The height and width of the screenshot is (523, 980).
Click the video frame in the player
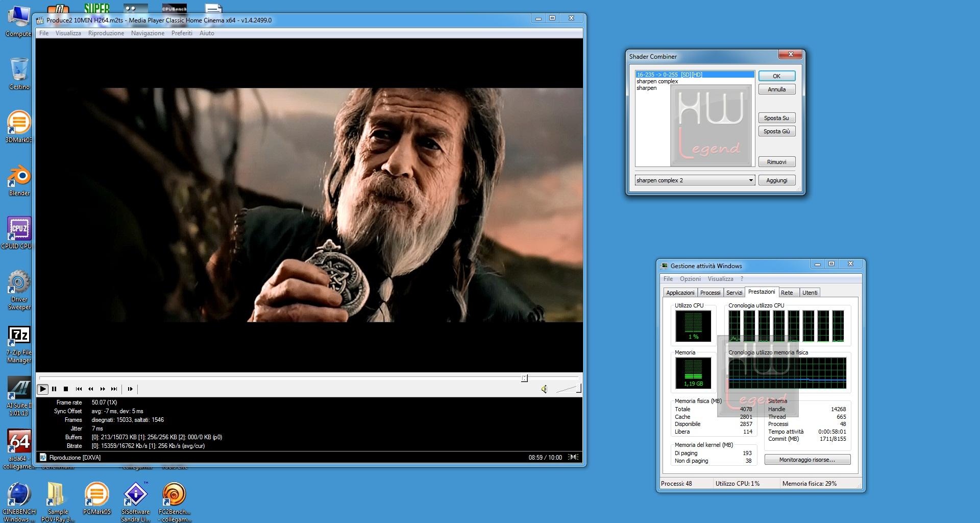pos(309,205)
